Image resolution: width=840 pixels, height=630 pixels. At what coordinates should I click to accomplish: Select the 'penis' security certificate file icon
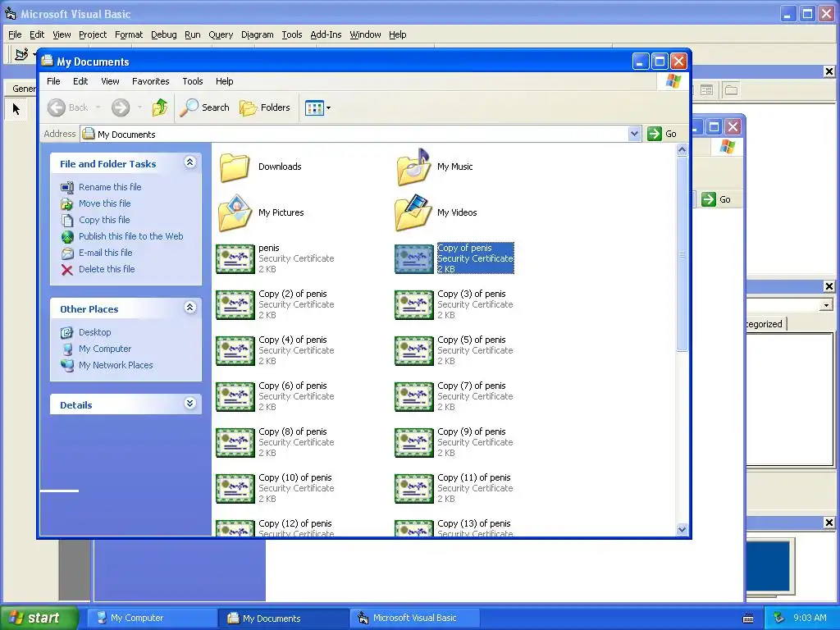pyautogui.click(x=235, y=258)
